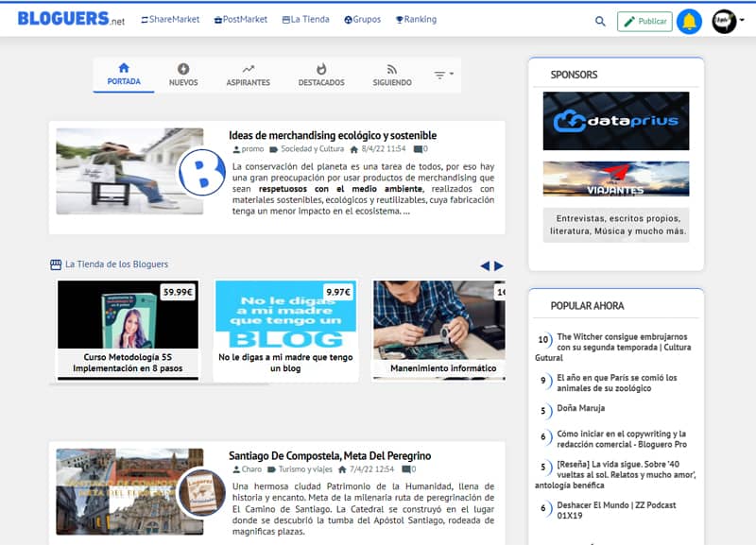756x545 pixels.
Task: Open 'La Tienda de los Bloguers' link
Action: click(116, 264)
